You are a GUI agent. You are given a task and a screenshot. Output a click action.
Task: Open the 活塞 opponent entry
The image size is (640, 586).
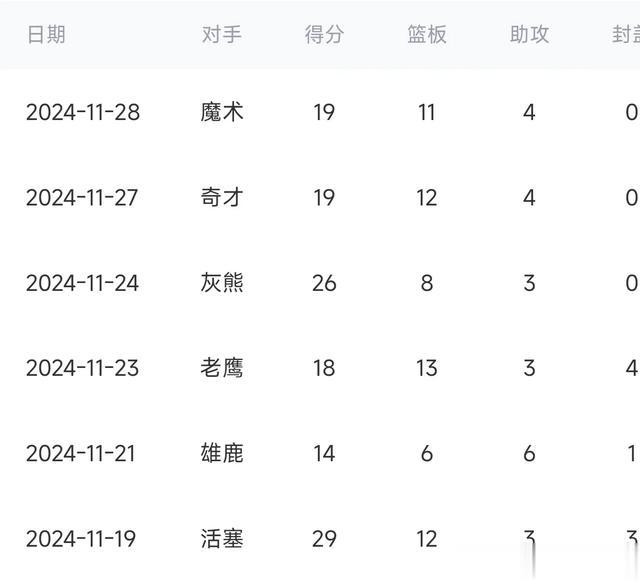[x=222, y=539]
